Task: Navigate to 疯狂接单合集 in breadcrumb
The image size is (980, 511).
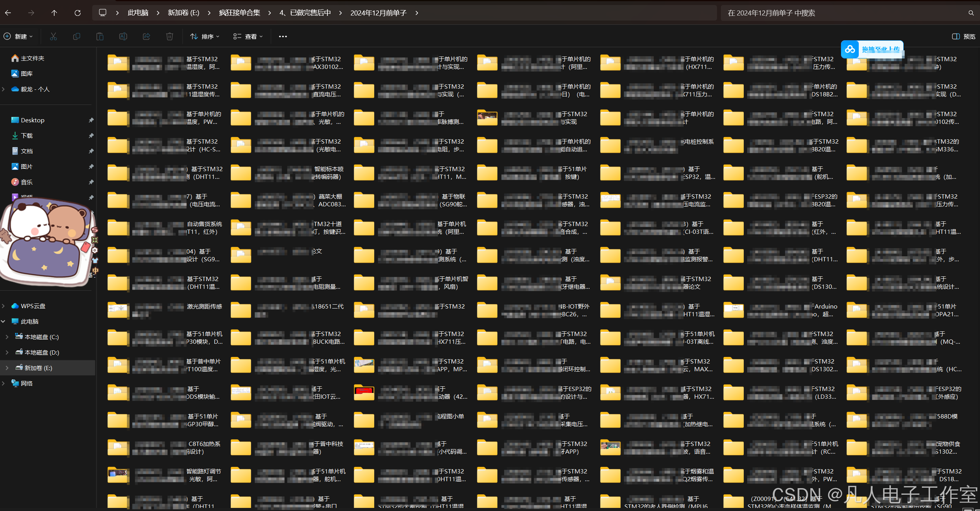Action: click(x=239, y=13)
